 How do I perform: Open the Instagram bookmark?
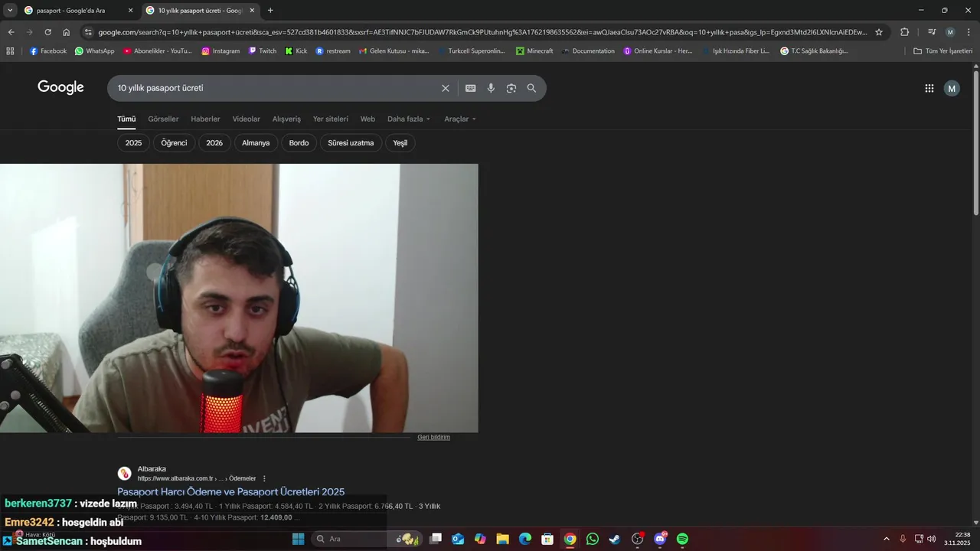click(220, 51)
